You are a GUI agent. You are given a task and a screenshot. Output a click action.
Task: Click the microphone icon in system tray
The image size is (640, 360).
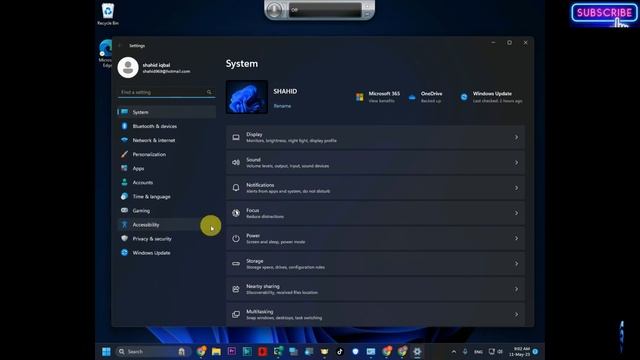pos(465,351)
